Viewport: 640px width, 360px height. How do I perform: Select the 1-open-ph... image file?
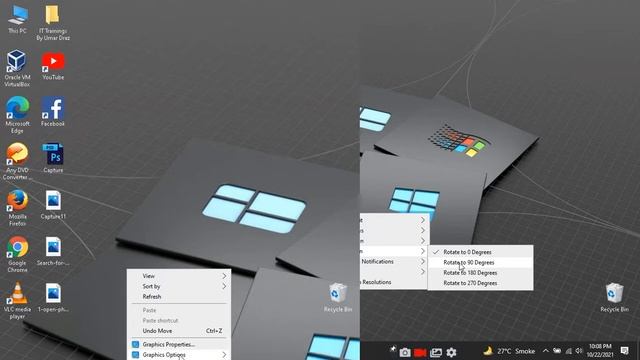click(53, 298)
